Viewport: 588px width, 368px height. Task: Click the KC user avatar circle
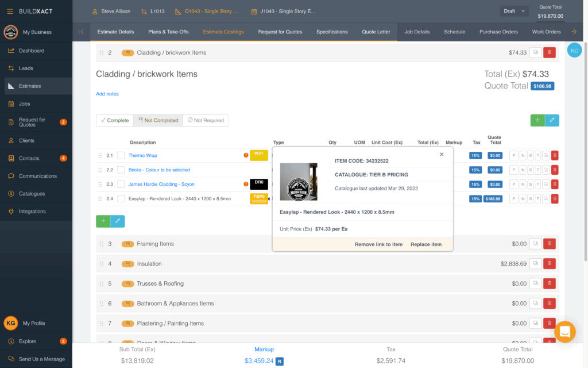tap(574, 51)
